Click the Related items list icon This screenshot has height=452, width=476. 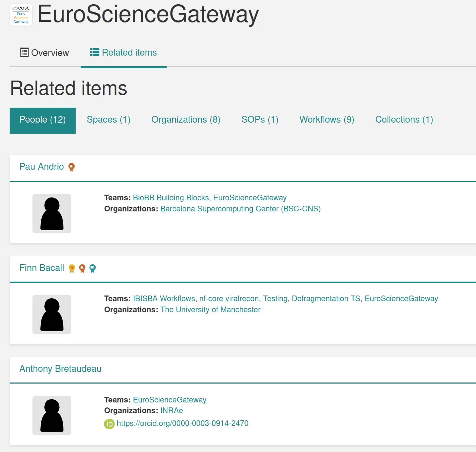(x=94, y=52)
